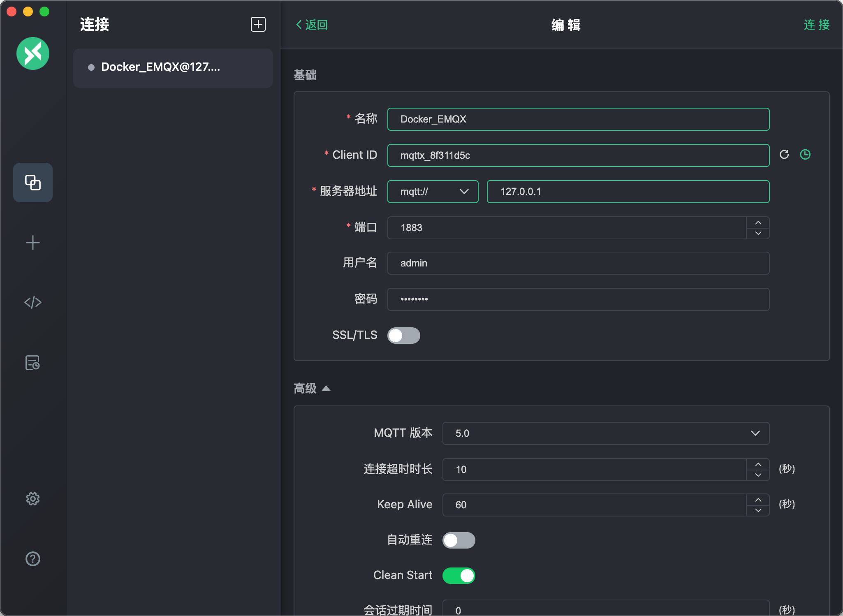The height and width of the screenshot is (616, 843).
Task: Toggle timestamp clock icon beside Client ID
Action: point(805,155)
